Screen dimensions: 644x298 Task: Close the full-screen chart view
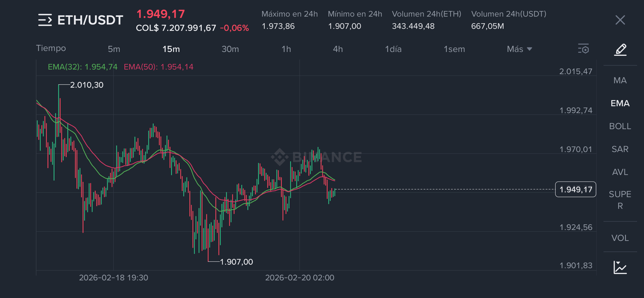tap(620, 20)
